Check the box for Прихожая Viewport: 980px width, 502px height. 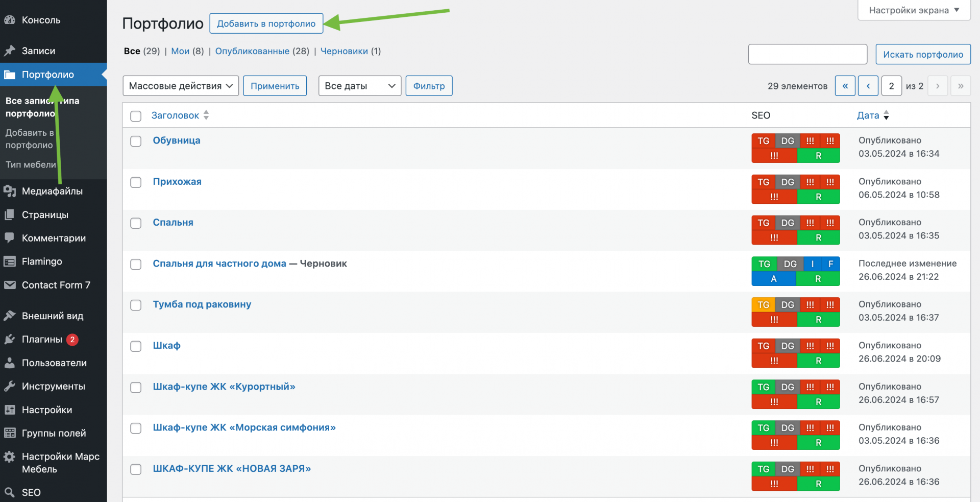[136, 182]
